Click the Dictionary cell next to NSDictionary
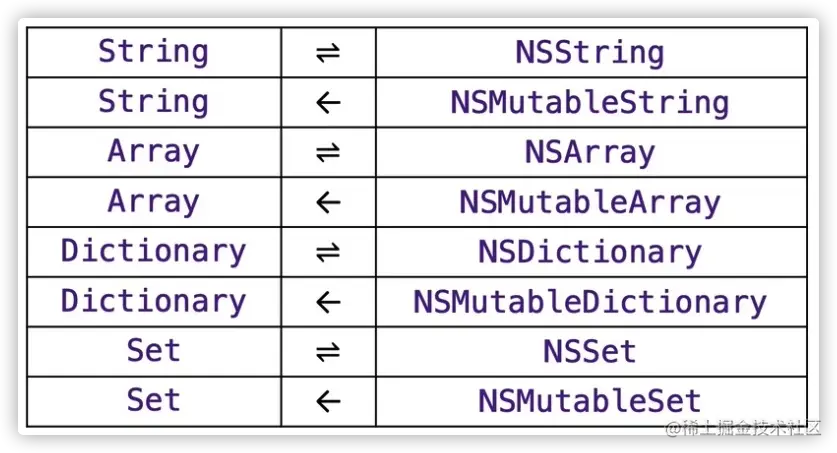The width and height of the screenshot is (837, 453). [x=154, y=252]
